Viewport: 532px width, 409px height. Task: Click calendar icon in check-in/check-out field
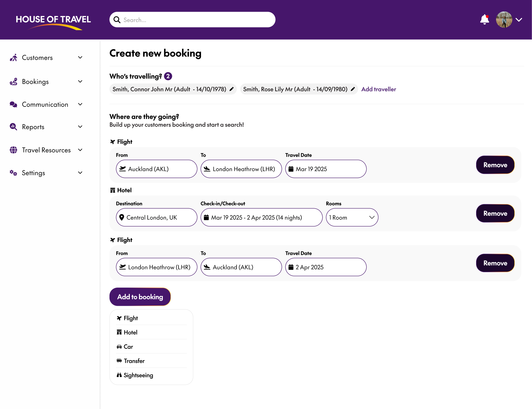coord(206,217)
